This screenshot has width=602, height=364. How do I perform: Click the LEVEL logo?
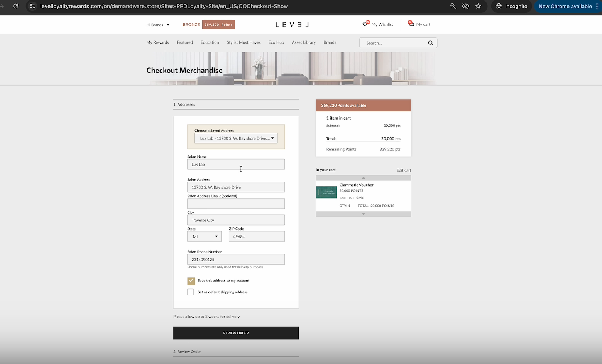click(x=292, y=25)
